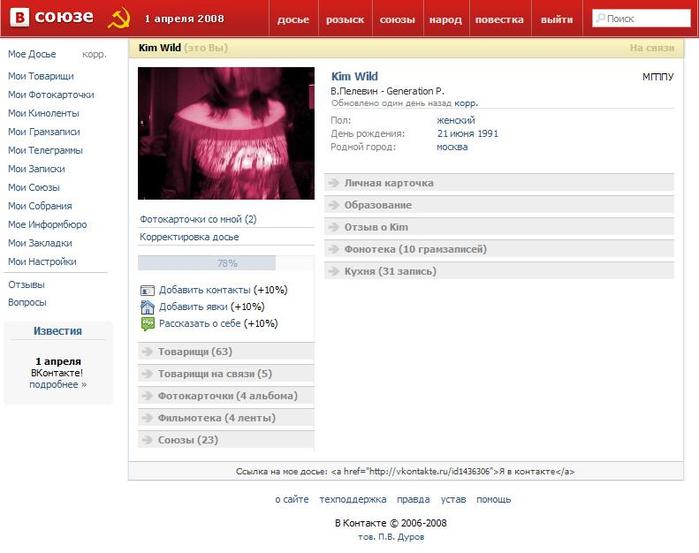Expand the Личная карточка section
The height and width of the screenshot is (553, 699).
click(499, 183)
